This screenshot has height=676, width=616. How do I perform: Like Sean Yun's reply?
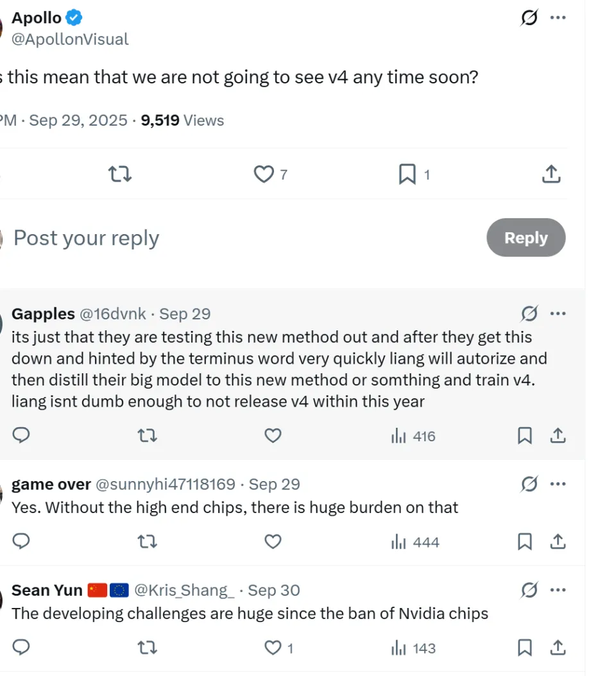point(273,648)
